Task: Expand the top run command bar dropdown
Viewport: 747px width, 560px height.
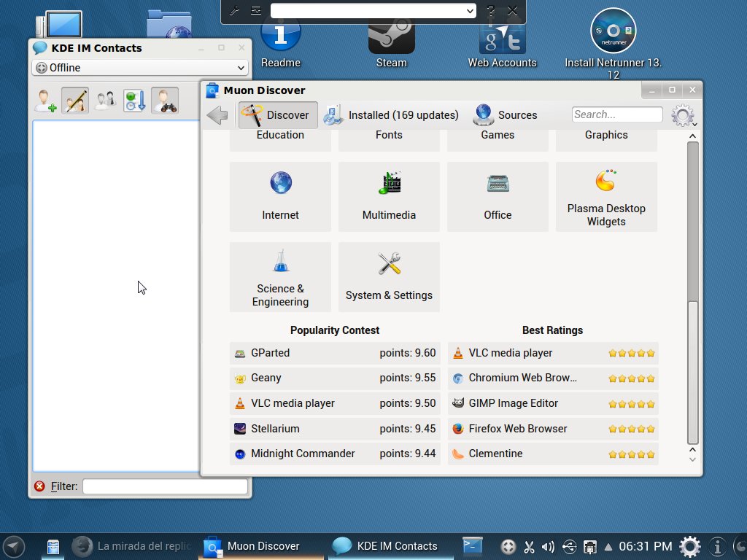Action: (x=470, y=11)
